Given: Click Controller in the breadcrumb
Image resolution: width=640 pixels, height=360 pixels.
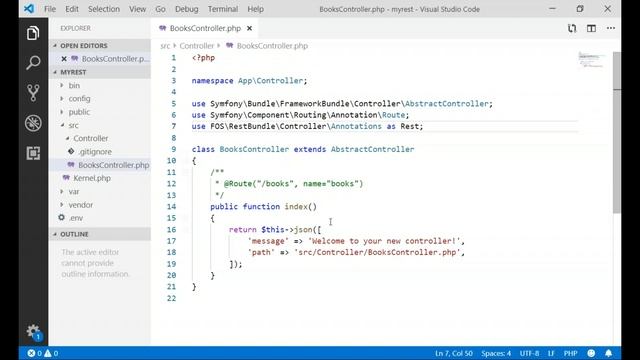Looking at the screenshot, I should tap(197, 46).
